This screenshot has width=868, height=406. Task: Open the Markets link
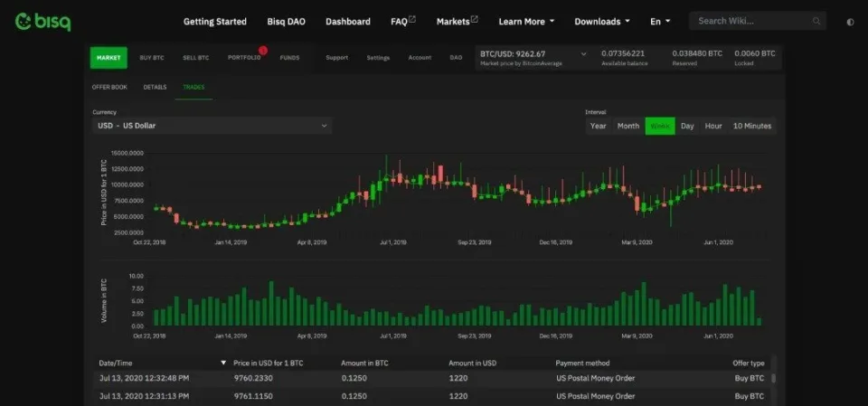pyautogui.click(x=453, y=22)
